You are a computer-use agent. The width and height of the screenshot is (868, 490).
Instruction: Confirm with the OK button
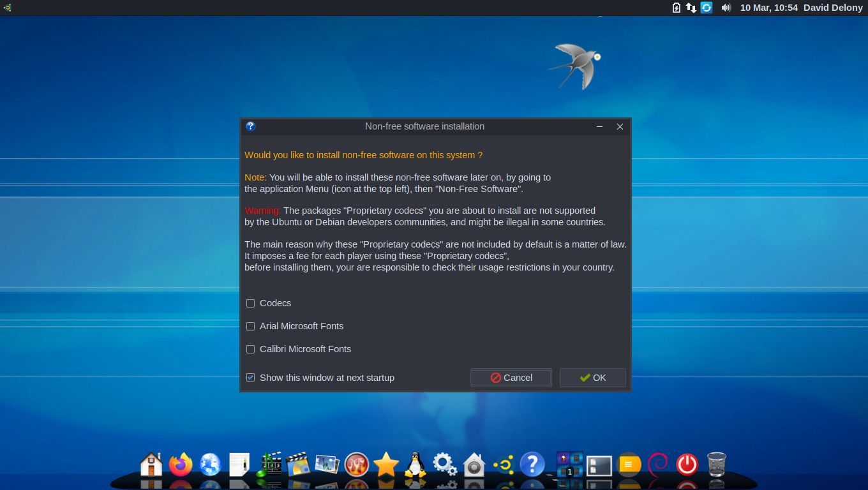(x=592, y=377)
